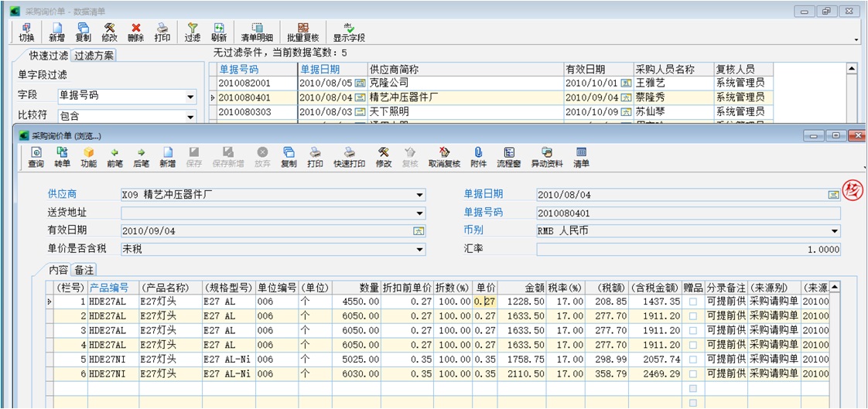This screenshot has width=868, height=409.
Task: Click 复核人员 column header
Action: (743, 69)
